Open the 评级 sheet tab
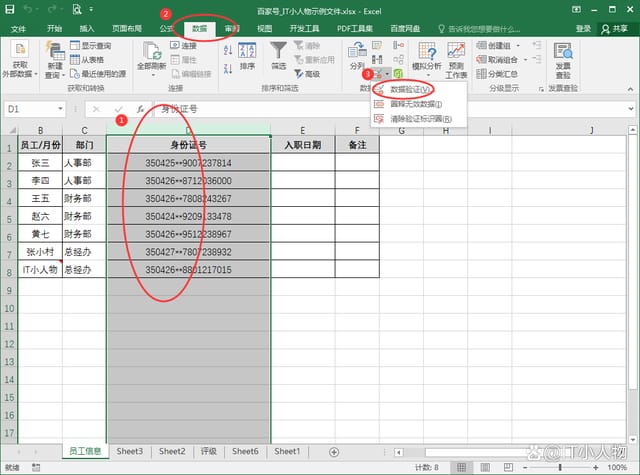This screenshot has width=640, height=475. (x=209, y=451)
